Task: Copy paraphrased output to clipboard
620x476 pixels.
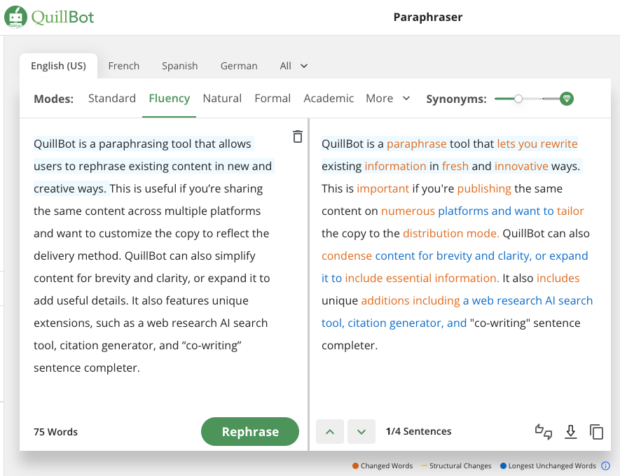Action: click(596, 432)
